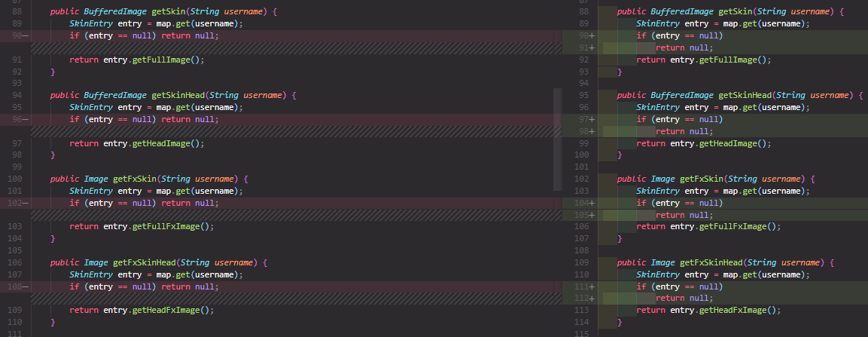The image size is (868, 337).
Task: Click closing brace on left line 110
Action: click(53, 323)
